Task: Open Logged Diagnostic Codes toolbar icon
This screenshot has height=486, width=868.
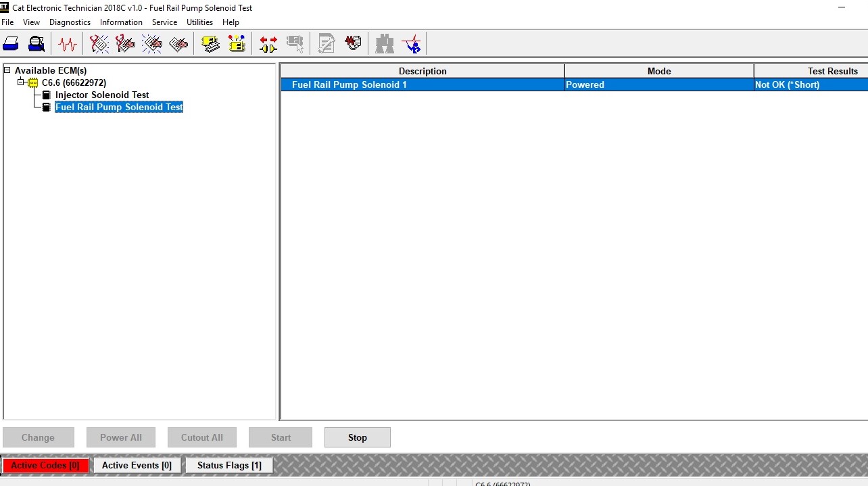Action: tap(126, 45)
